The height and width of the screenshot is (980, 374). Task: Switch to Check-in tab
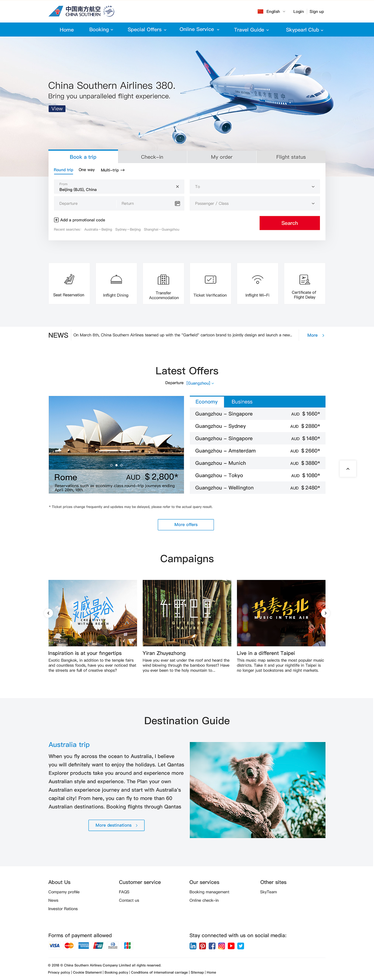click(x=152, y=157)
